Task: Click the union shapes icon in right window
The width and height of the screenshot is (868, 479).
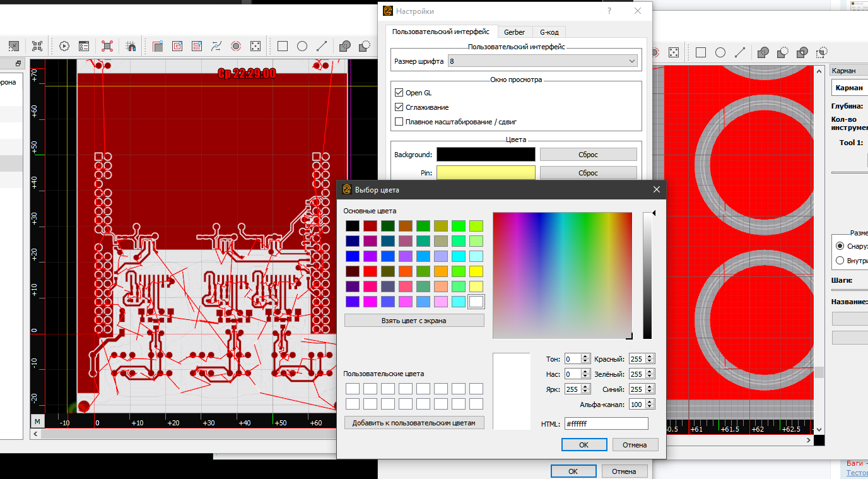Action: (x=763, y=52)
